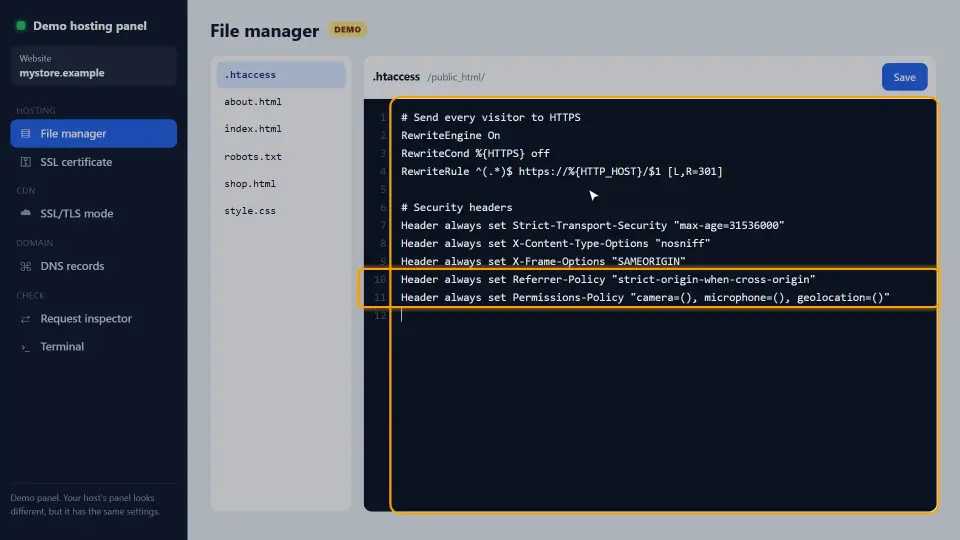Open shop.html from file list

pyautogui.click(x=281, y=184)
